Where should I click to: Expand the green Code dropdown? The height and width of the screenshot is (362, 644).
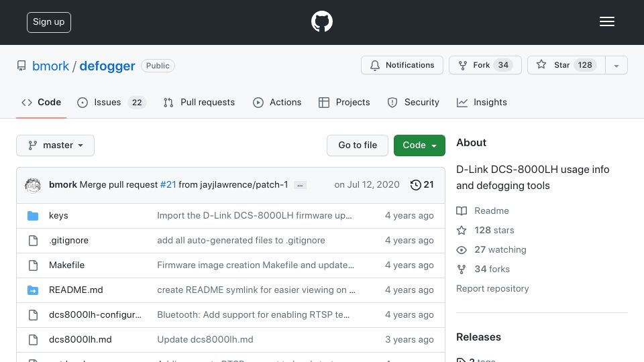(419, 145)
